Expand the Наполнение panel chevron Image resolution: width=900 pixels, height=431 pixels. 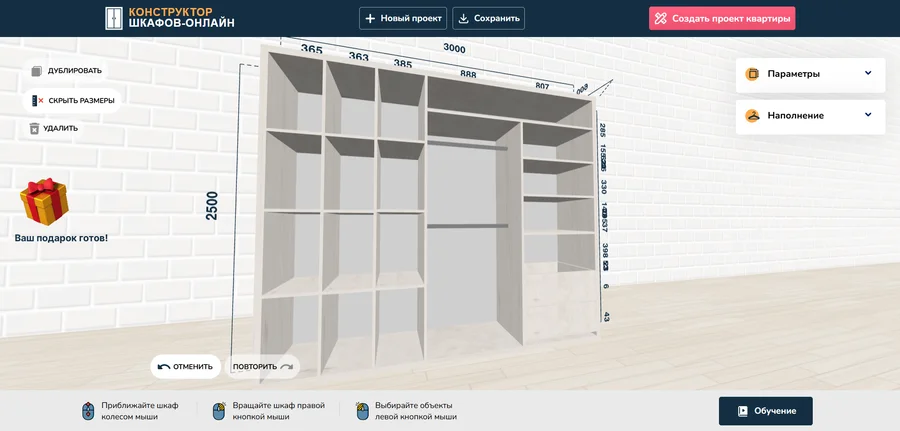click(x=868, y=116)
